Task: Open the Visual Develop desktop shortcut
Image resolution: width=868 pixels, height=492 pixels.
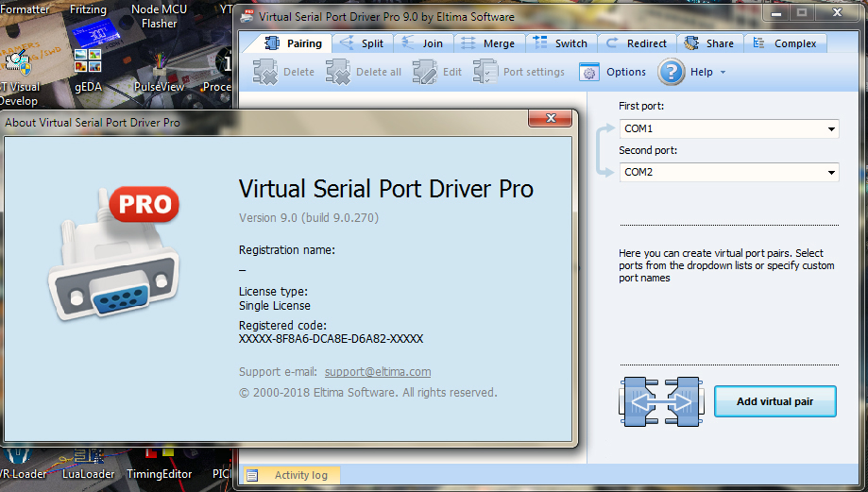Action: point(19,77)
